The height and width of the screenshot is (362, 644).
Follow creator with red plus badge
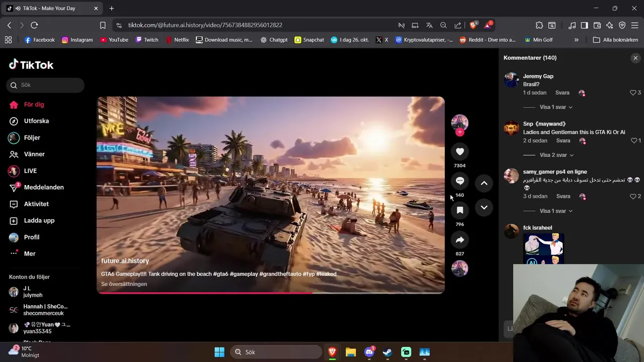coord(460,132)
